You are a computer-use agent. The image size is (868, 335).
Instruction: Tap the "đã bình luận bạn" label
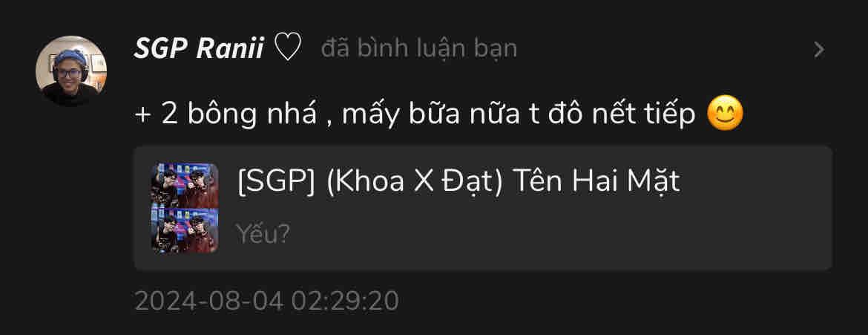click(418, 49)
